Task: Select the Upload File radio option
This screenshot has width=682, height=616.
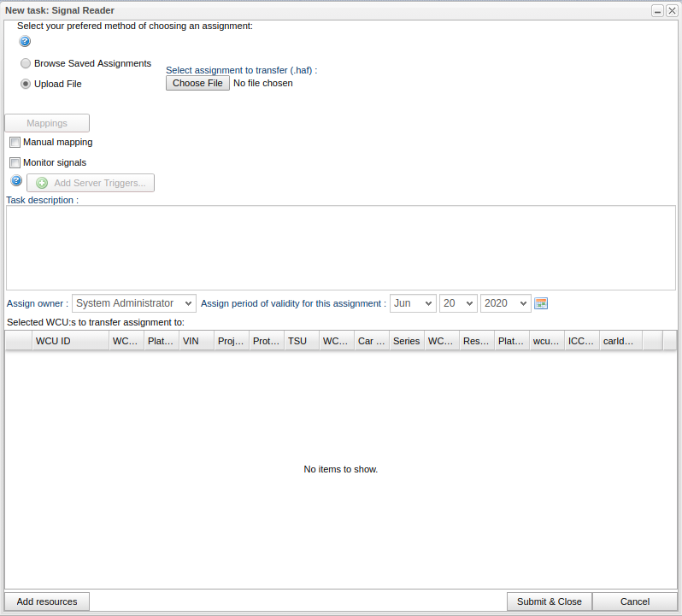Action: tap(26, 84)
